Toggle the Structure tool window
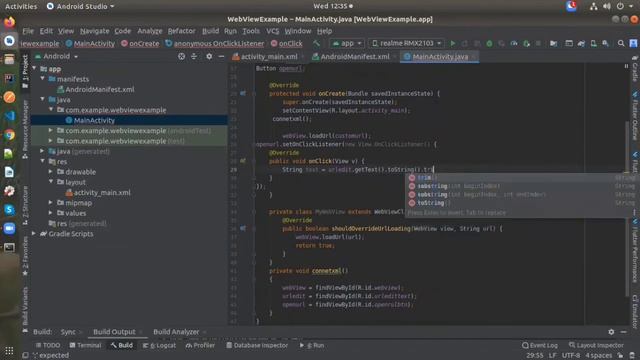640x360 pixels. coord(25,205)
